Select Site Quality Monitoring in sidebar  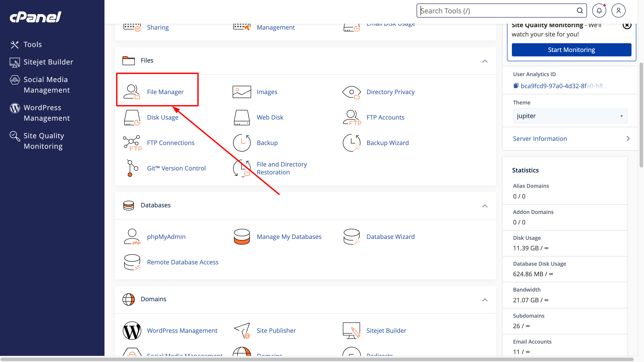pos(37,141)
